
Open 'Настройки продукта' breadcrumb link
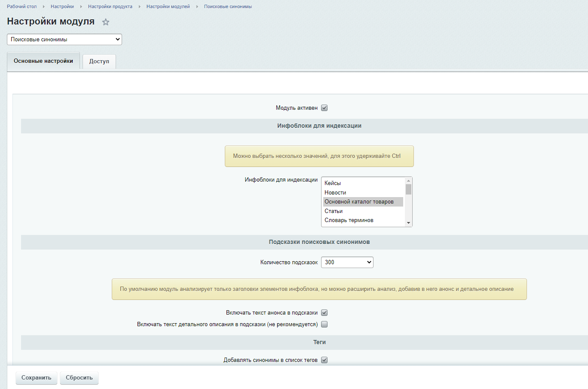110,6
